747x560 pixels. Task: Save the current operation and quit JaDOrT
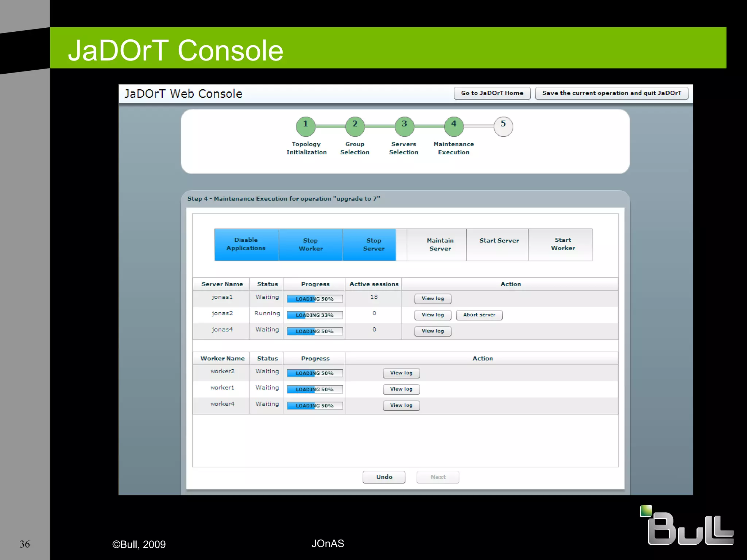pos(611,93)
